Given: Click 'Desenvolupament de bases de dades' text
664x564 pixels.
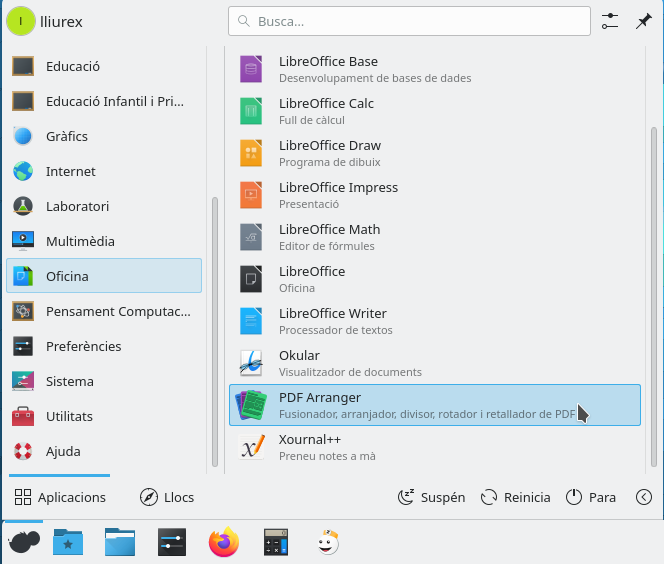Looking at the screenshot, I should [x=375, y=78].
